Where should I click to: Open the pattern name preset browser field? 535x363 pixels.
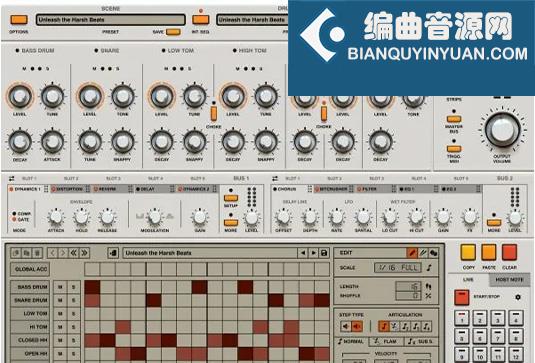(x=210, y=253)
